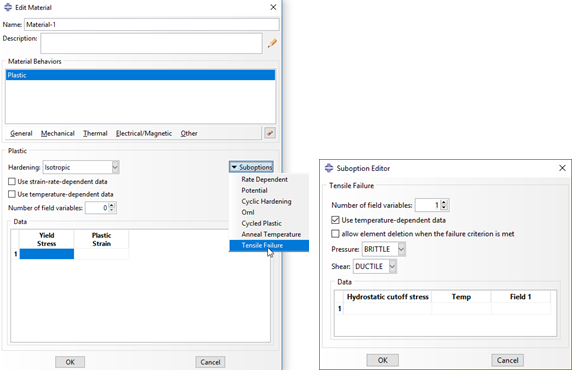Click the material Name input field
This screenshot has height=370, width=572.
pyautogui.click(x=152, y=24)
